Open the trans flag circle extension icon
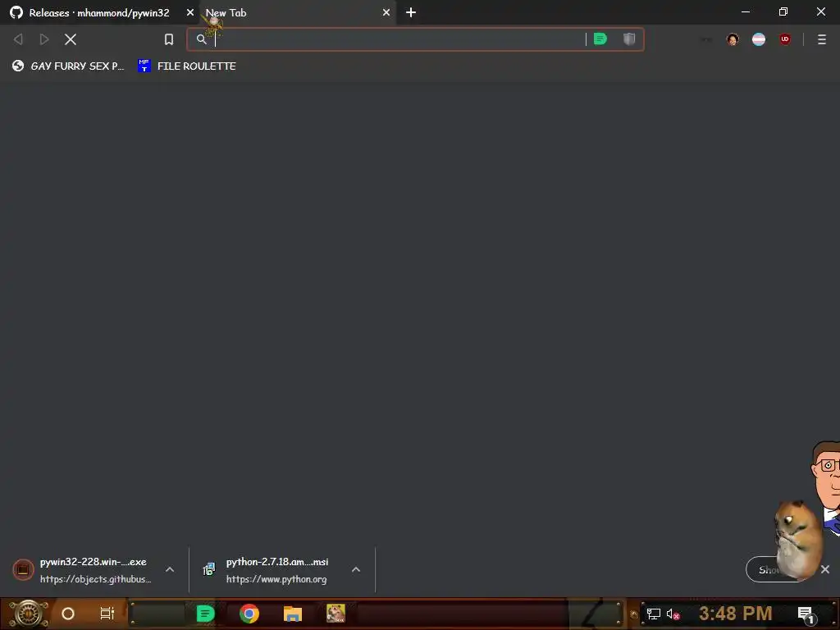 pos(759,39)
